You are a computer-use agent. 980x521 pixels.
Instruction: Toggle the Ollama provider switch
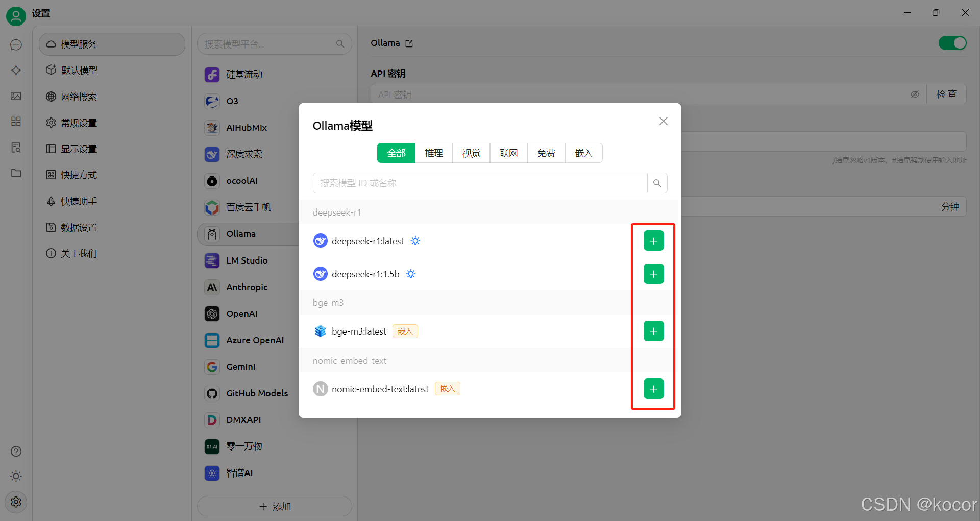click(952, 43)
